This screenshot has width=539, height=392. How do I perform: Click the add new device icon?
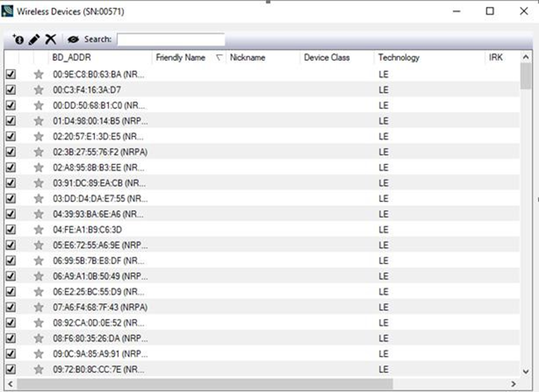(18, 39)
